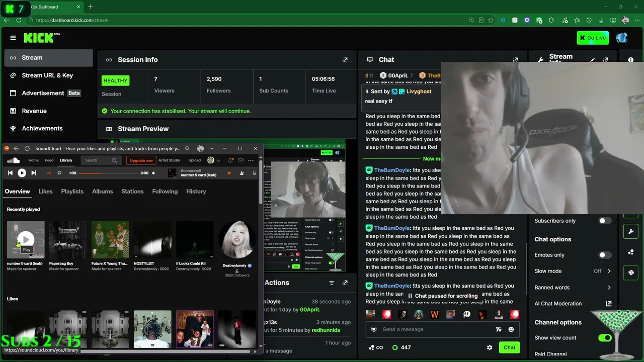This screenshot has height=362, width=644.
Task: Skip to previous track in SoundCloud
Action: tap(10, 173)
